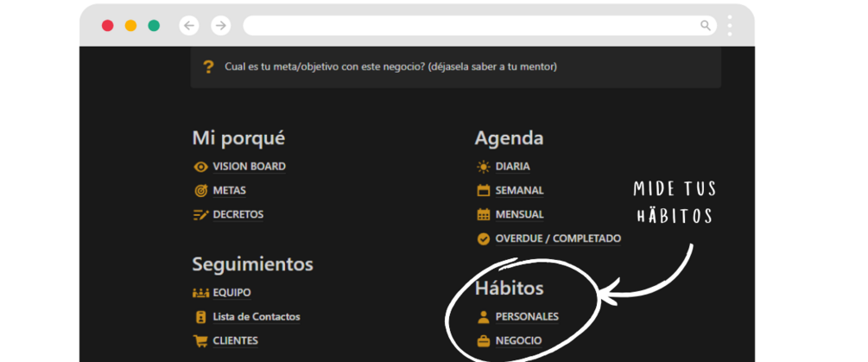Click the red window close dot
The image size is (868, 362).
[107, 25]
